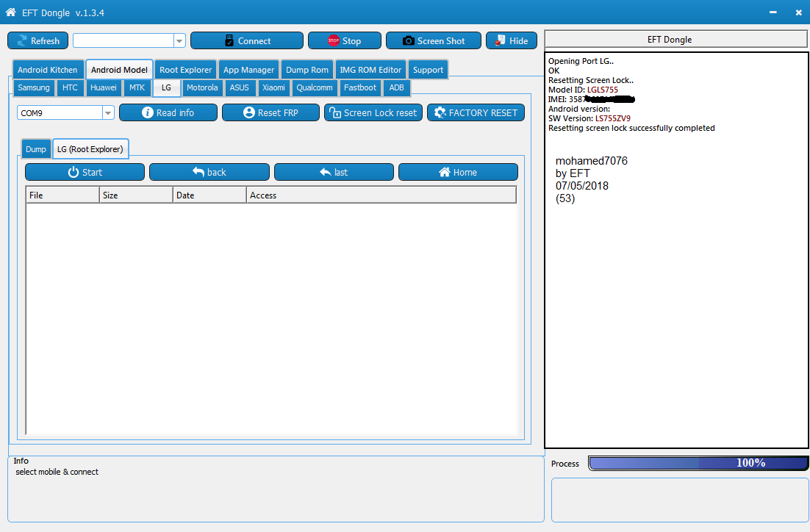
Task: Click the LGLS755 model ID text
Action: coord(602,90)
